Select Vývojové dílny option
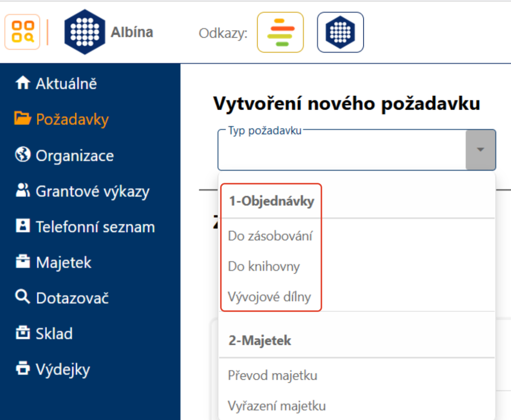511x420 pixels. point(270,296)
